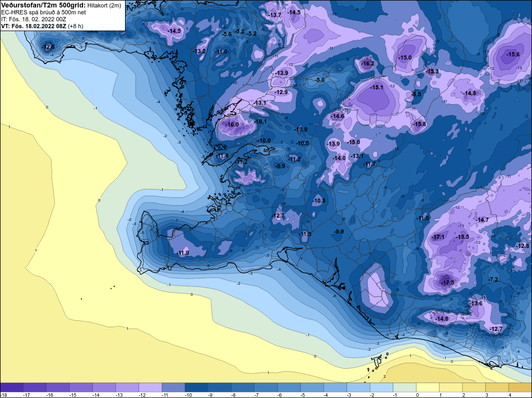This screenshot has width=532, height=398.
Task: Click the "Hitakort (2m)" header label
Action: click(x=104, y=6)
